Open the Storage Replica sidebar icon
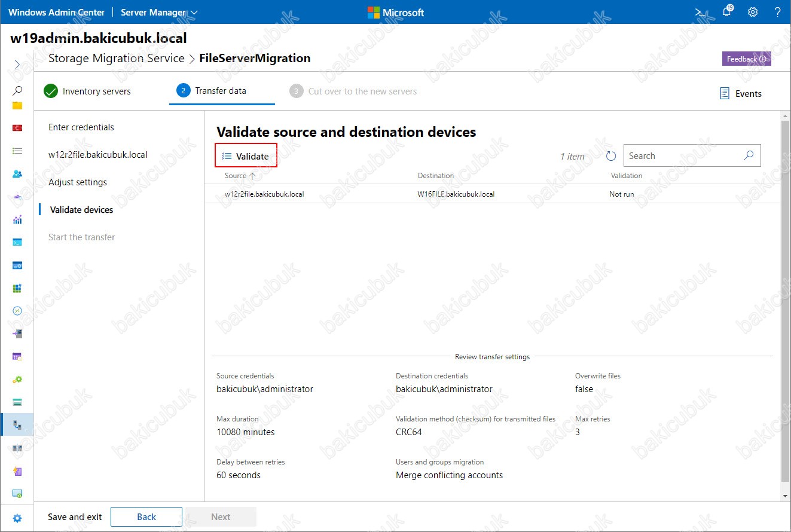 point(17,448)
